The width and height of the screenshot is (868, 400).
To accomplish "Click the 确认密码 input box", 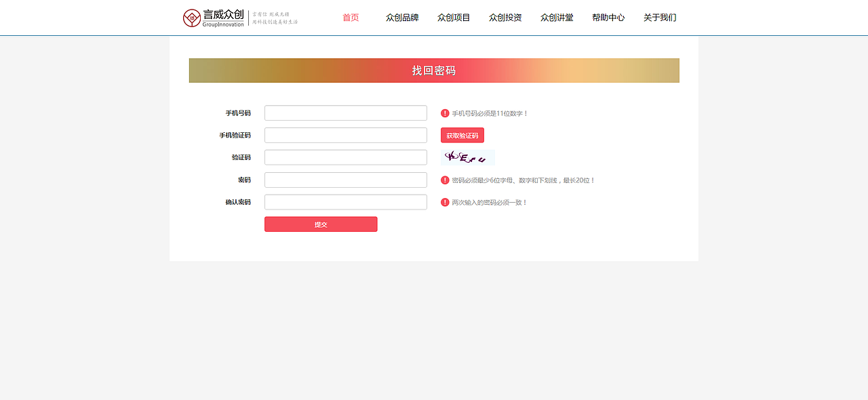I will coord(345,201).
